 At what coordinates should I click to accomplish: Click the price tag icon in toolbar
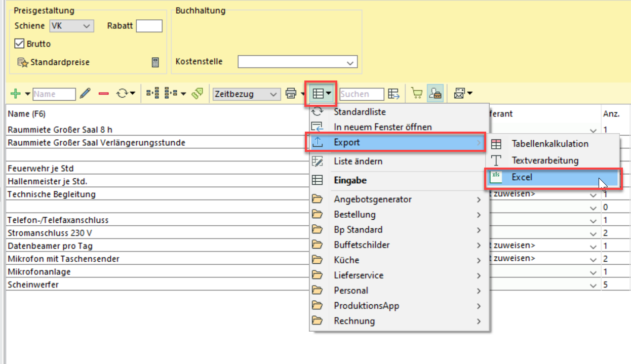coord(198,94)
